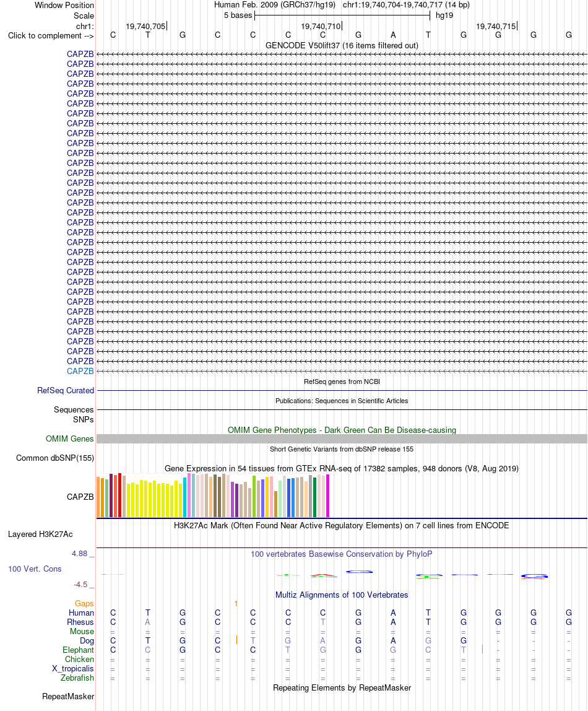The image size is (588, 711).
Task: Click the faded T in Rhesus row
Action: point(323,622)
